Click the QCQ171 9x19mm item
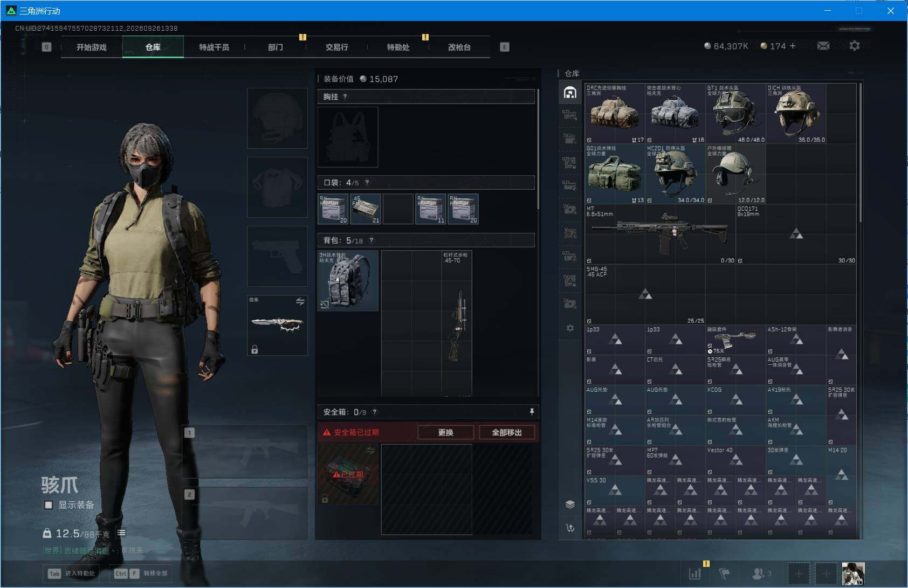Screen dimensions: 908x588 pyautogui.click(x=796, y=234)
